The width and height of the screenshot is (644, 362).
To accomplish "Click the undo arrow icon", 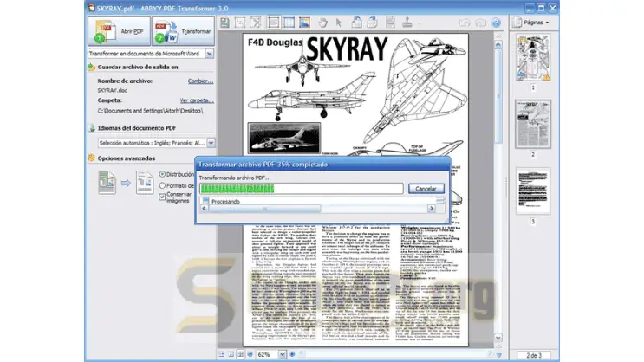I will 465,23.
